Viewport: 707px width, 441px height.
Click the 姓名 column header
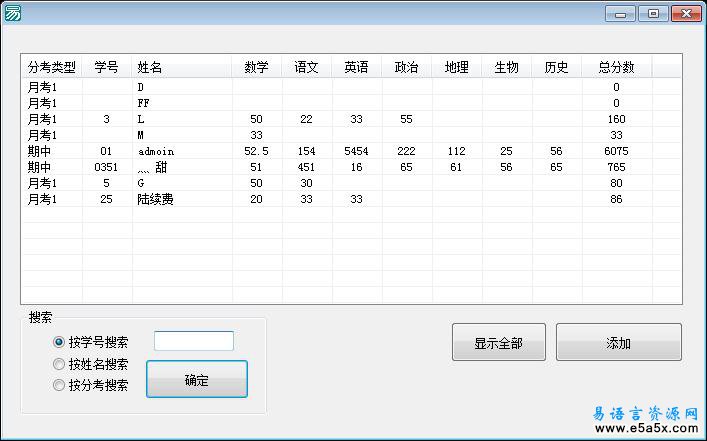point(182,67)
